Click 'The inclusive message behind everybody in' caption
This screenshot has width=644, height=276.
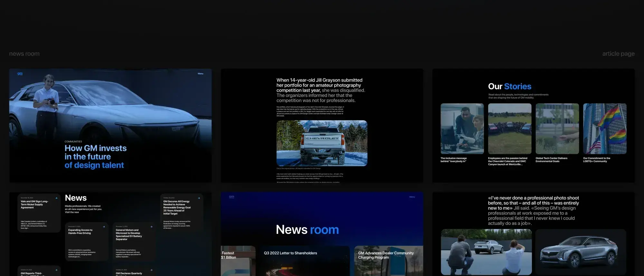click(453, 160)
